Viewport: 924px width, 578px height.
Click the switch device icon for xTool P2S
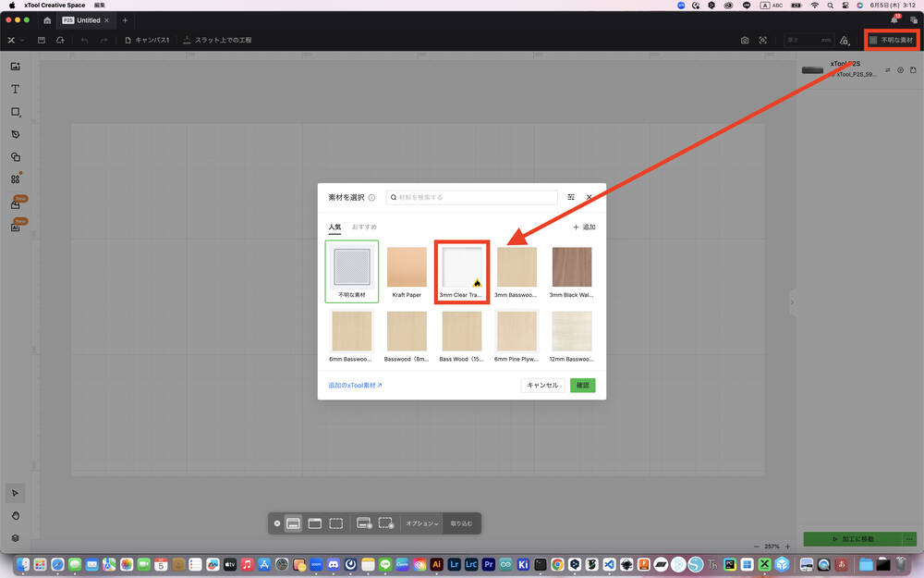(887, 70)
